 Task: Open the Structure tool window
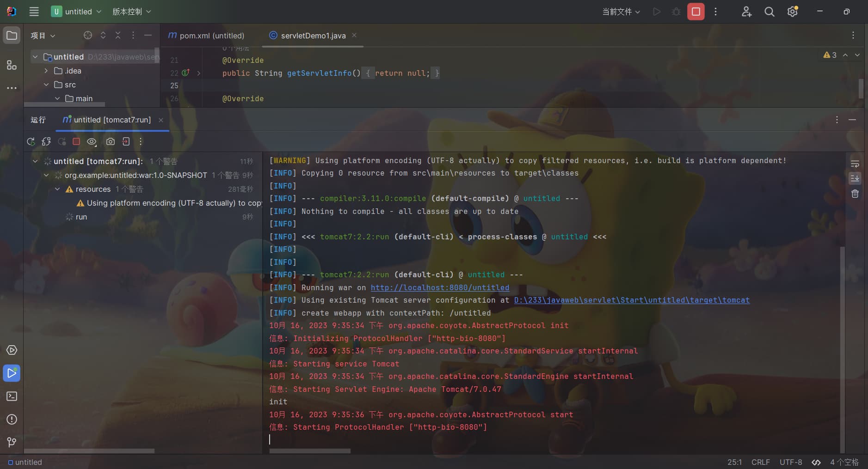click(x=12, y=65)
